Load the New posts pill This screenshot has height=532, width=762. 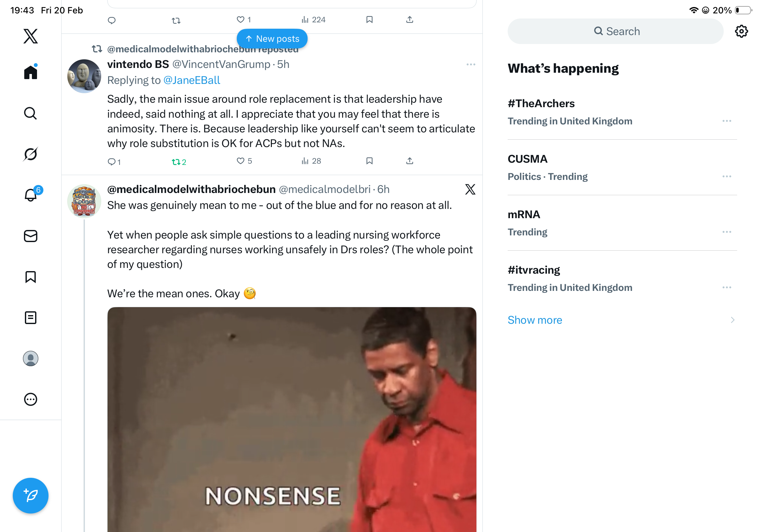coord(272,39)
